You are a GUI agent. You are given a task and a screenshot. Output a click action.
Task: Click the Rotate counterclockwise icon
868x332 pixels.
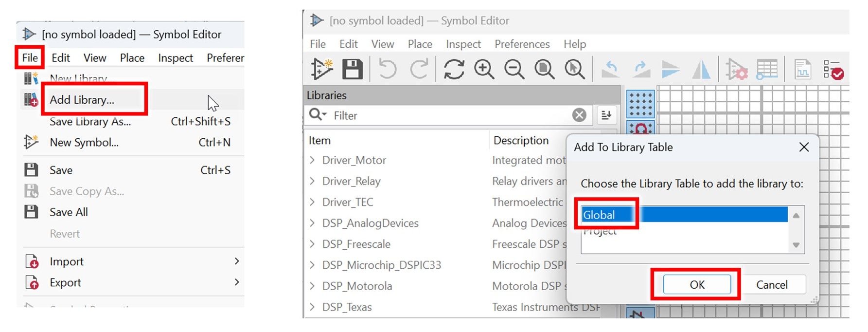point(610,69)
